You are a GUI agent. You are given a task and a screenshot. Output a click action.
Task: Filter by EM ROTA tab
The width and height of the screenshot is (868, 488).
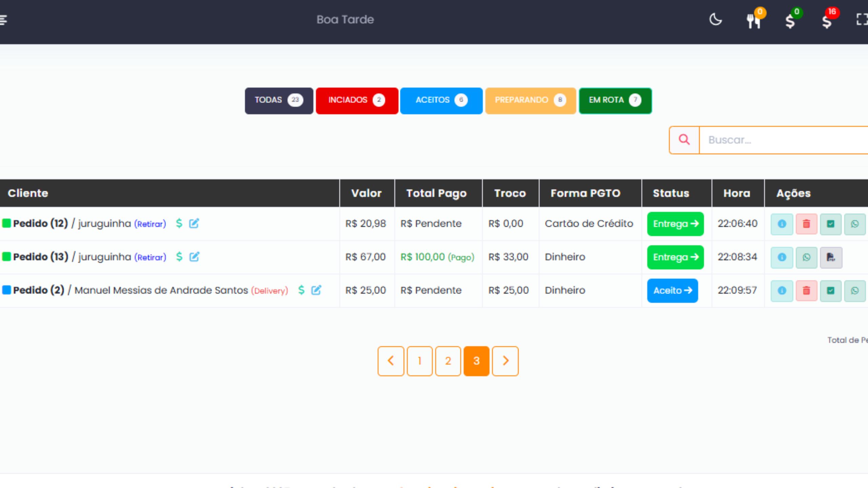coord(615,101)
